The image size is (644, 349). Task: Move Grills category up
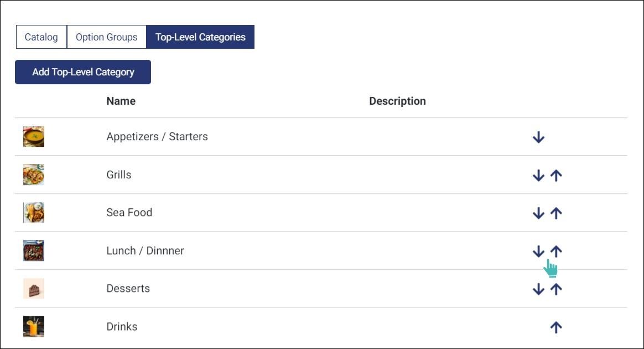[x=556, y=176]
